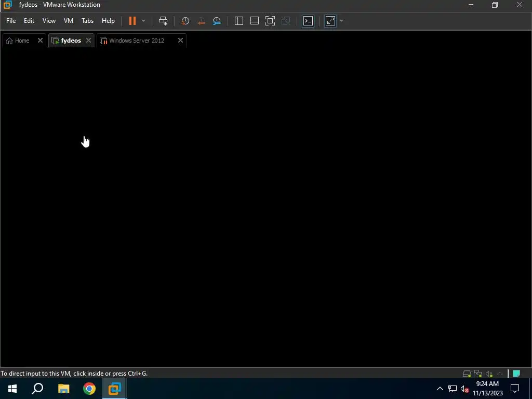
Task: Open the notification action center
Action: pos(515,389)
